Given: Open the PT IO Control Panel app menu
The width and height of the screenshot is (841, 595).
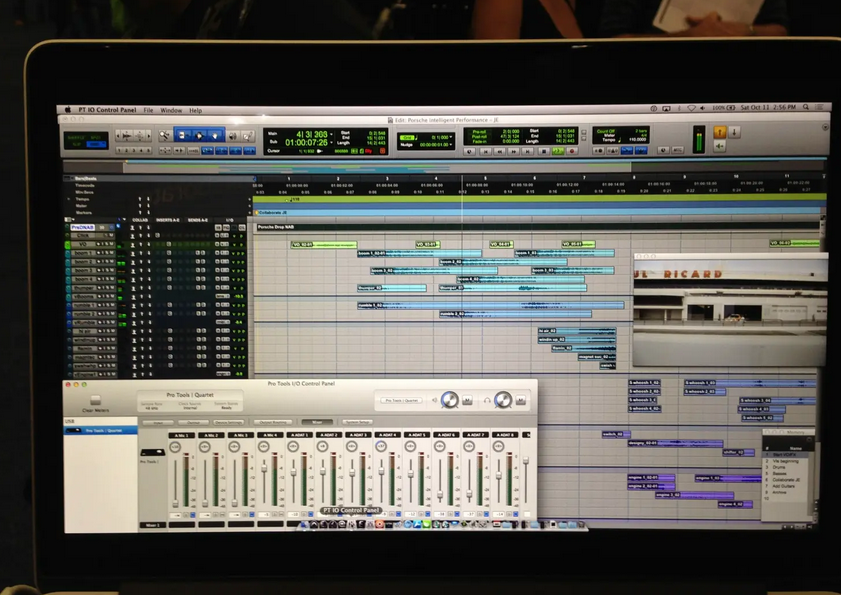Looking at the screenshot, I should click(107, 110).
